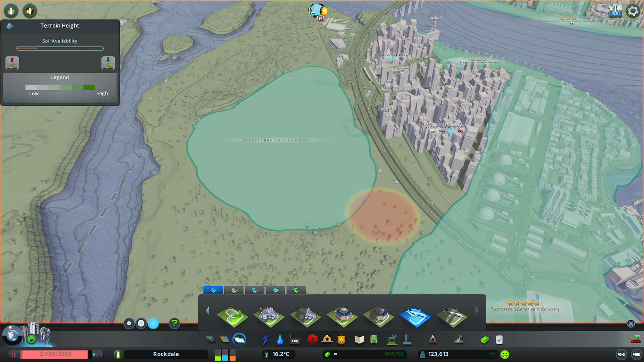The image size is (644, 362).
Task: Open the Monuments pyramid menu
Action: 433,340
